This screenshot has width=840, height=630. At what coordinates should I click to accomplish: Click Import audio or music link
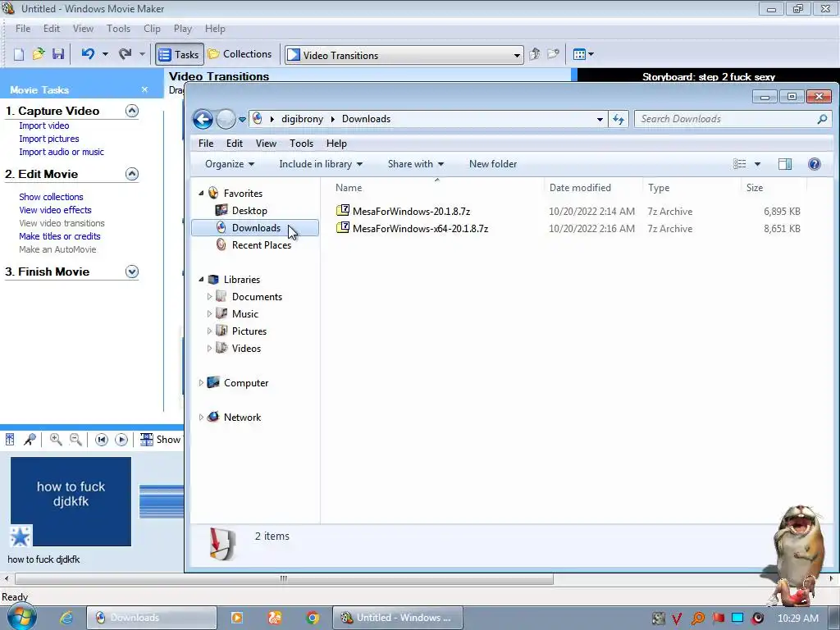[x=62, y=152]
